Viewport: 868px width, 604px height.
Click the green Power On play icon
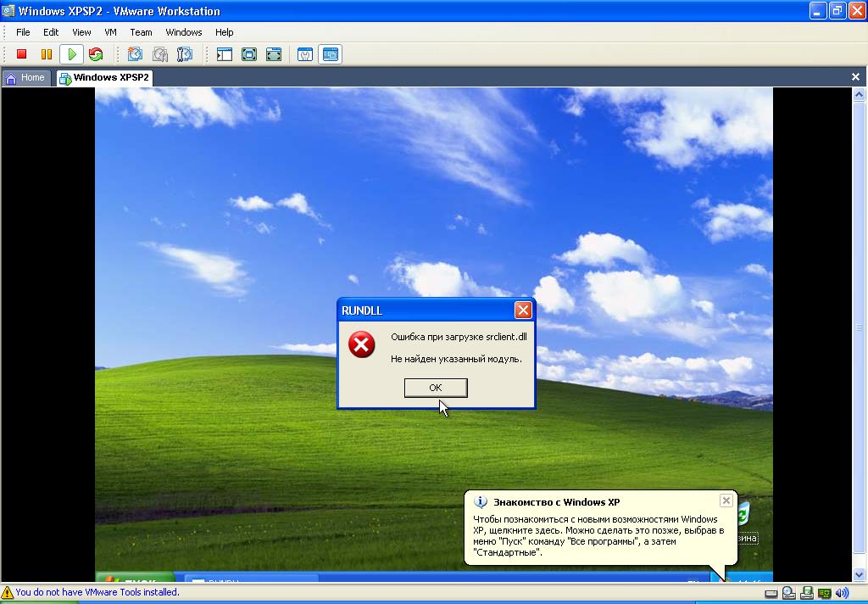71,54
